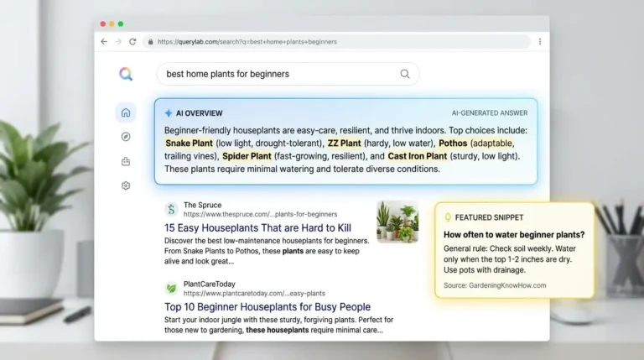Click The Spruce site favicon
Viewport: 644px width, 360px height.
point(171,209)
